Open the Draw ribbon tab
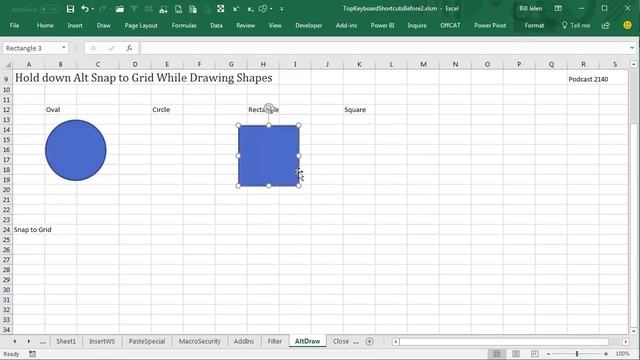640x360 pixels. click(103, 25)
